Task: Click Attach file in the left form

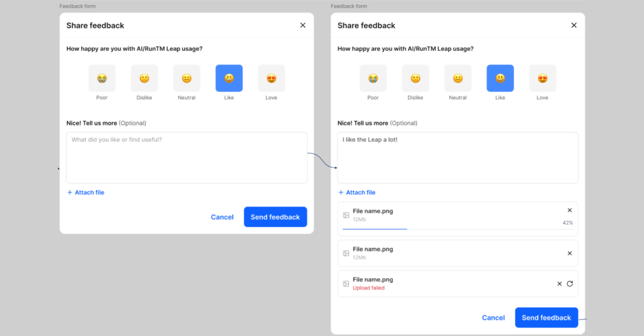Action: click(86, 192)
